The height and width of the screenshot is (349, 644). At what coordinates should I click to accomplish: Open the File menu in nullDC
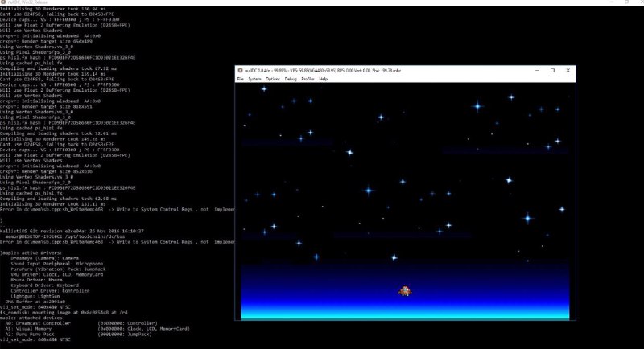click(240, 79)
